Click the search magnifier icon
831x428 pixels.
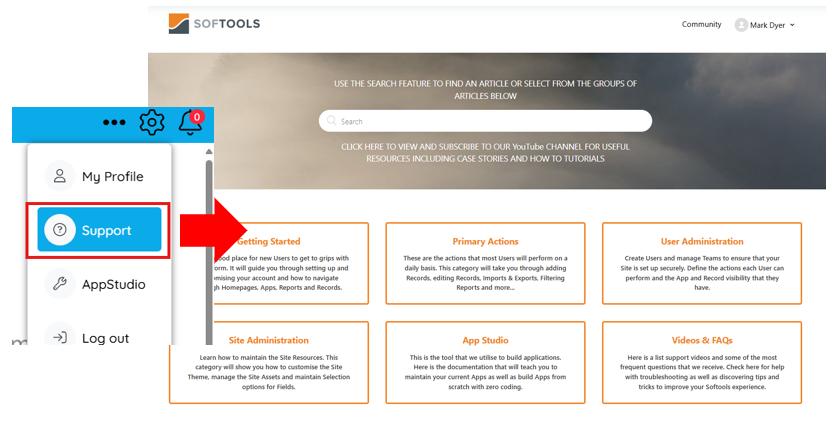click(x=332, y=121)
